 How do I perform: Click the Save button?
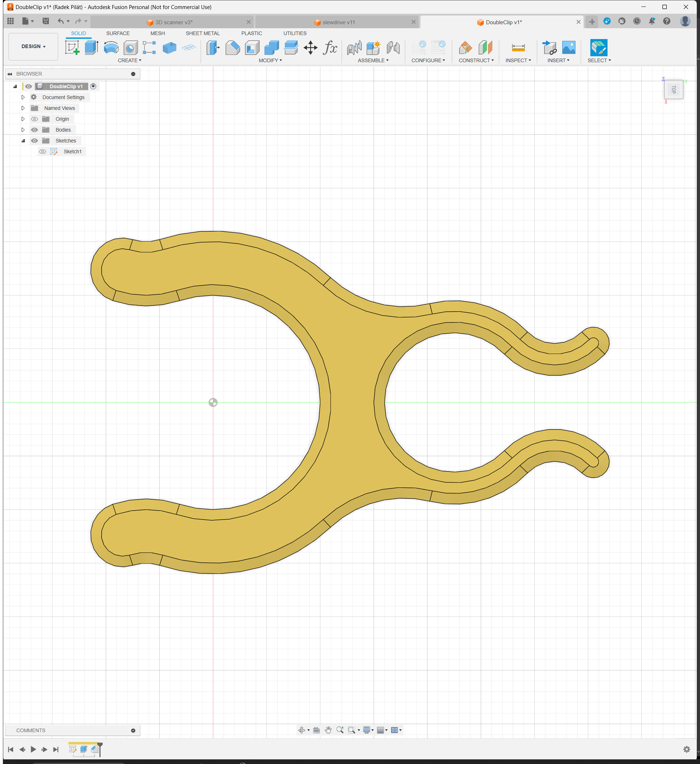[46, 21]
